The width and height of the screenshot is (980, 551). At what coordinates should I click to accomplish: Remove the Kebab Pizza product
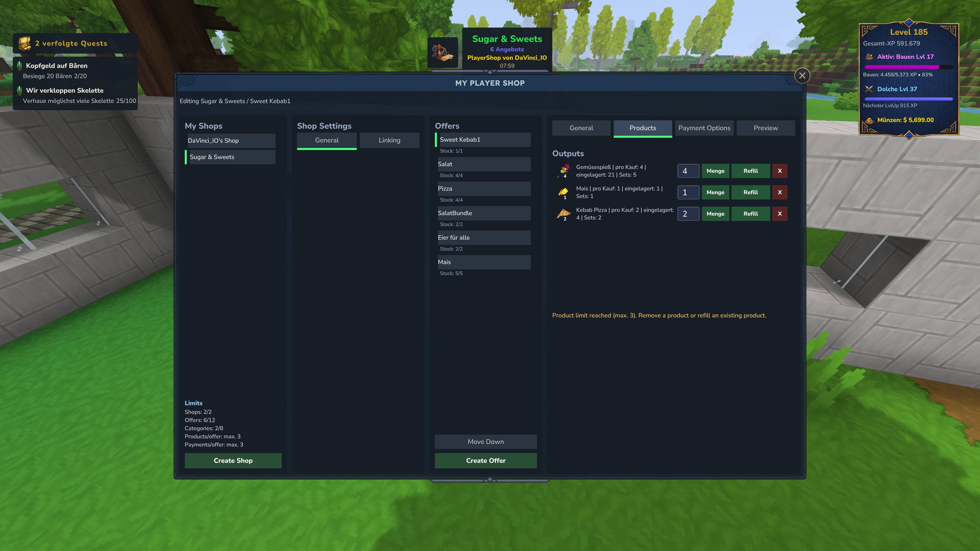click(x=779, y=214)
